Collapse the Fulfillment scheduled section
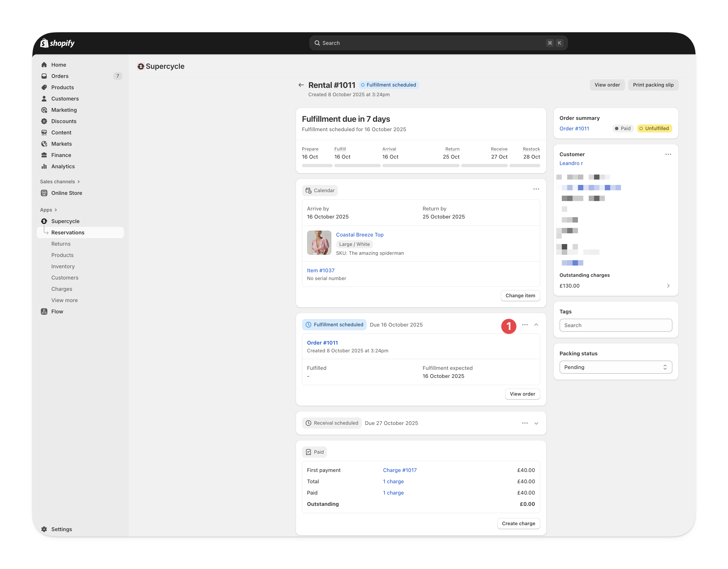This screenshot has height=569, width=728. tap(536, 325)
